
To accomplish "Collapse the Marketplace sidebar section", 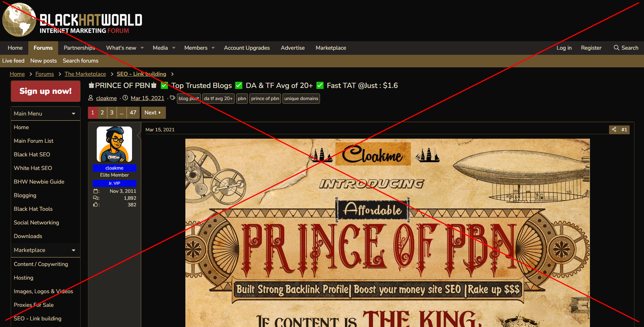I will click(x=74, y=250).
